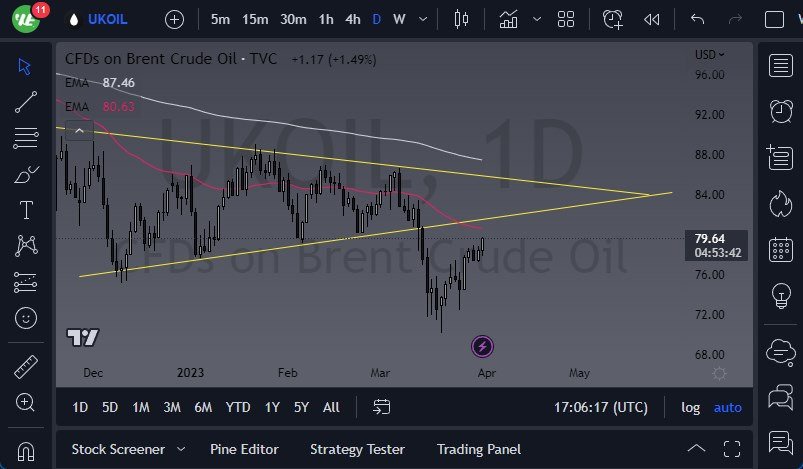Click the bar replay rewind icon
Image resolution: width=803 pixels, height=469 pixels.
point(652,19)
